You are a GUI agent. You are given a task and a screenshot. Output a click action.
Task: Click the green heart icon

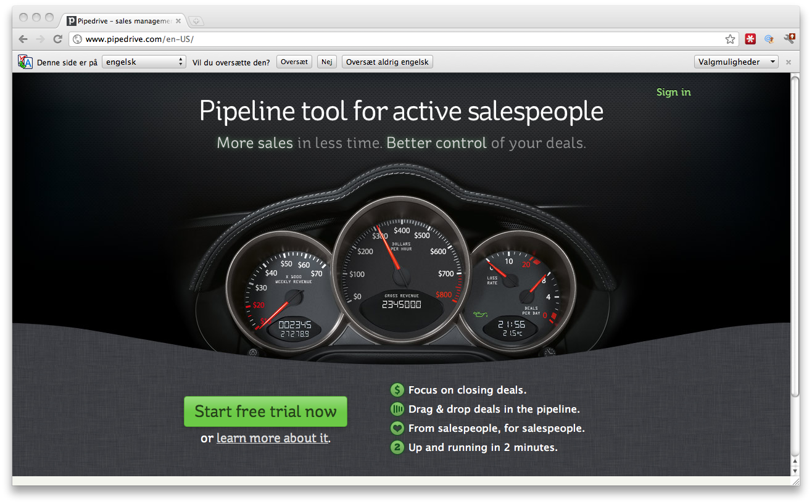(397, 428)
